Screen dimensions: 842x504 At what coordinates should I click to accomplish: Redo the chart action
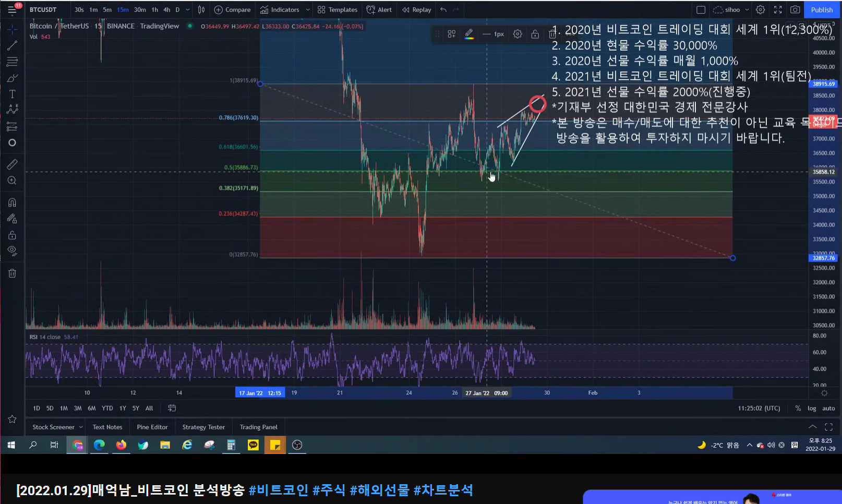tap(456, 9)
